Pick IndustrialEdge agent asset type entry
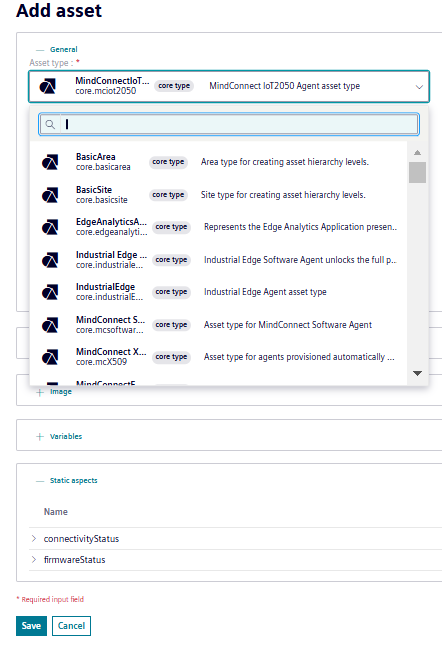 [219, 292]
